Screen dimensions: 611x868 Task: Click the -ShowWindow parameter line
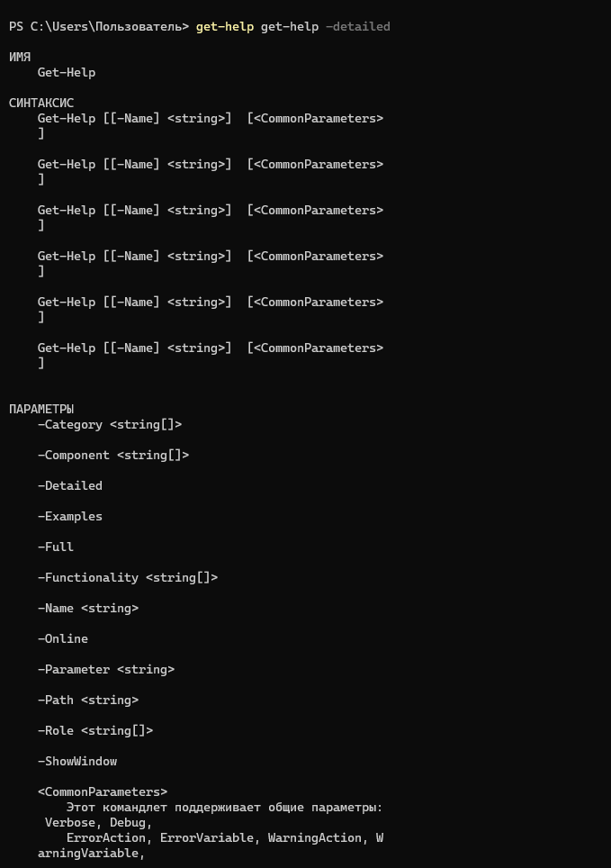tap(77, 761)
